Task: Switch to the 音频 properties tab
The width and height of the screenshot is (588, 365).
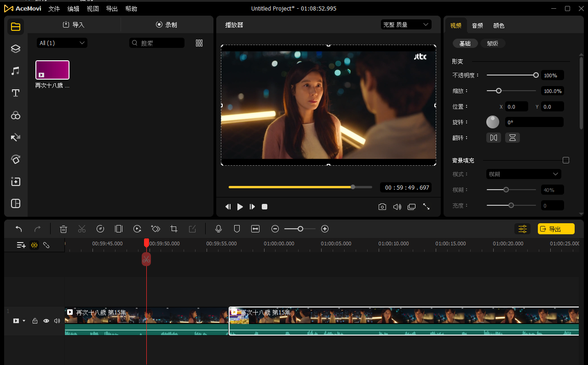Action: [x=478, y=26]
